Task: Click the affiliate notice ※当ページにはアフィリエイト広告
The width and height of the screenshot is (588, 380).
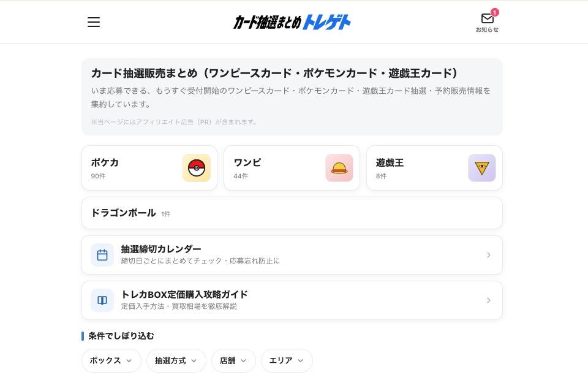Action: [x=173, y=122]
